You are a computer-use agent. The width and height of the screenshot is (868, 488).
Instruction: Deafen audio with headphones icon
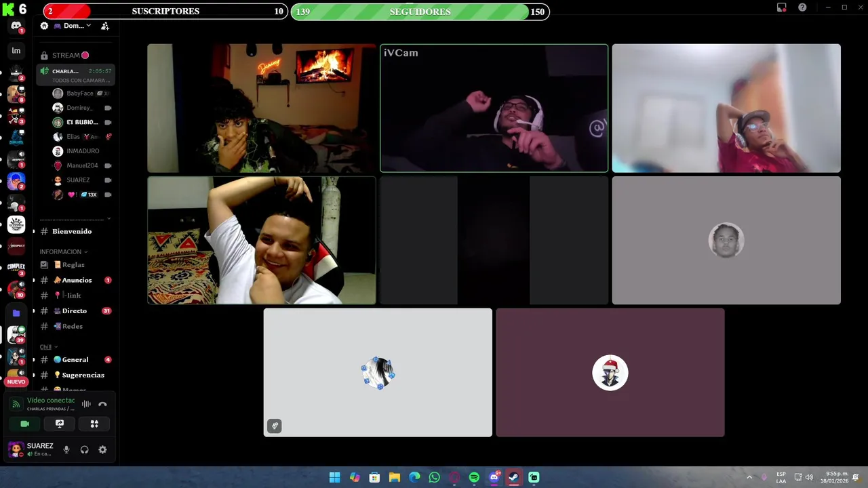coord(84,449)
